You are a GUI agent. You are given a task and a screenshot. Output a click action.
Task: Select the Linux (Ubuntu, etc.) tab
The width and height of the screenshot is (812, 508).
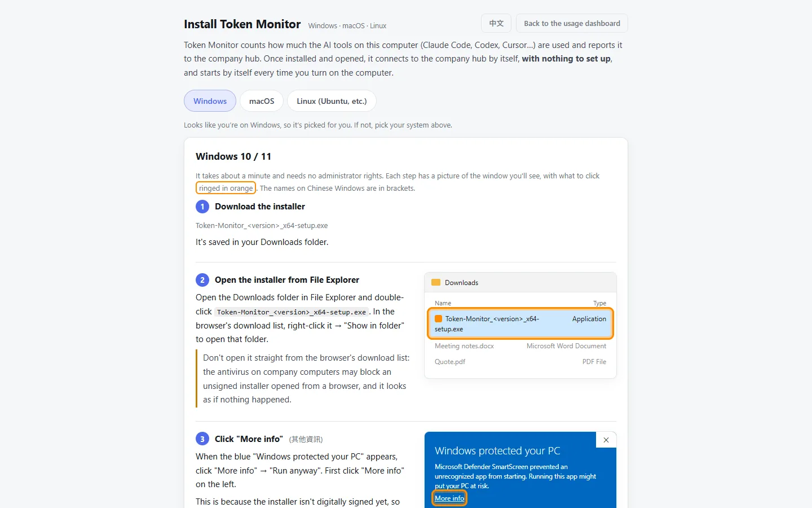(332, 101)
